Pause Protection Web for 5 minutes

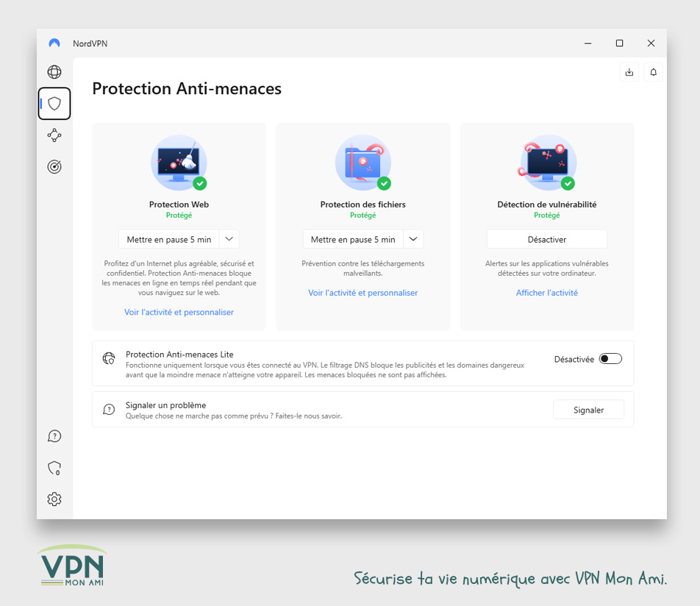169,239
